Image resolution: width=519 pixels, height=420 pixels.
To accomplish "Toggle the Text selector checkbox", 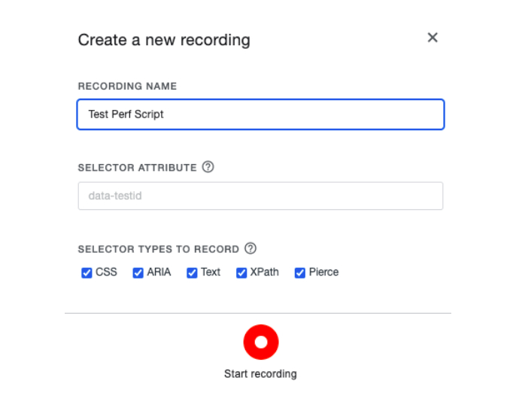I will tap(192, 272).
